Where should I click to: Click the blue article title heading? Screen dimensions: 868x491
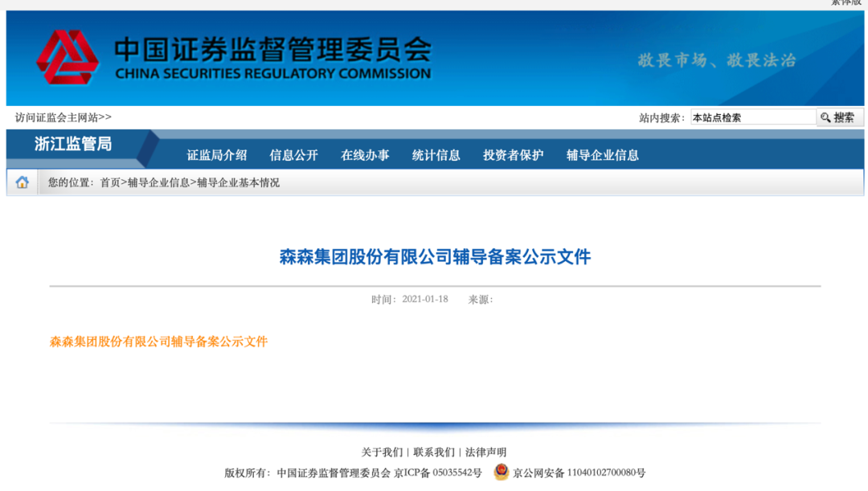435,257
